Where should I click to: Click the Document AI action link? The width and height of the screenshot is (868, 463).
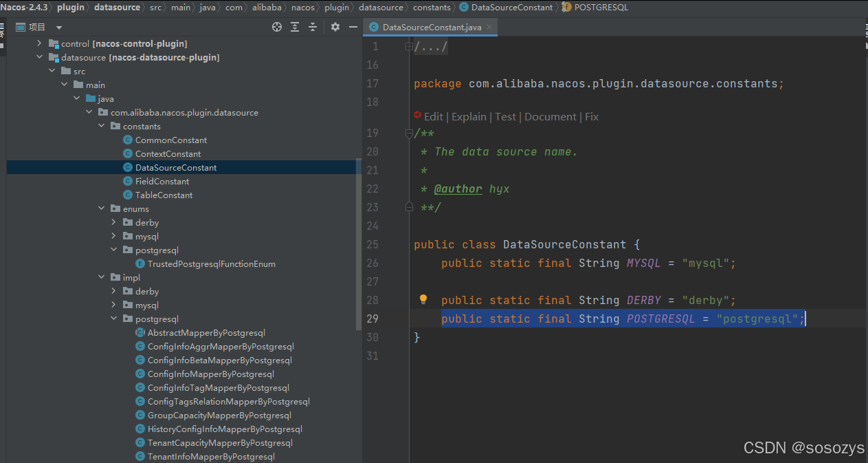[x=550, y=116]
